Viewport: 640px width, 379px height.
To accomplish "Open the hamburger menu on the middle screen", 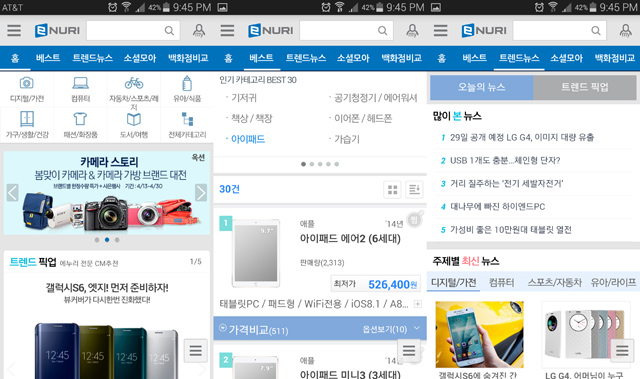I will pos(227,31).
